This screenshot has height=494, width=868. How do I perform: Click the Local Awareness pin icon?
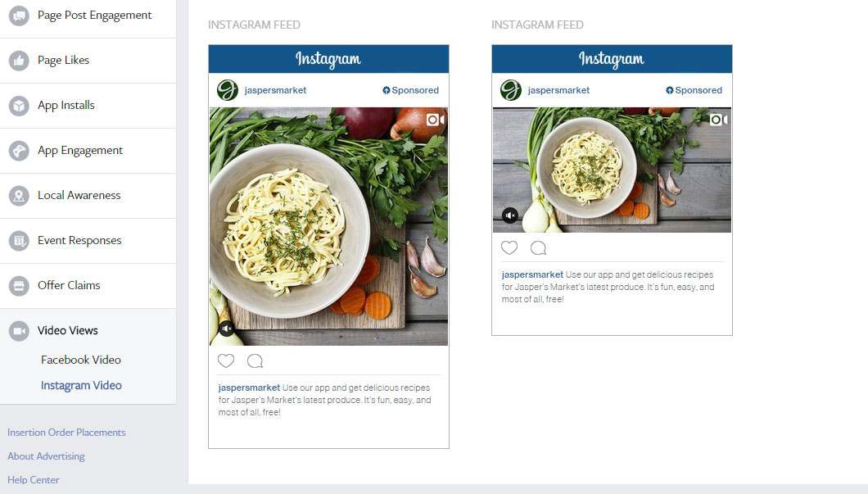pos(19,196)
